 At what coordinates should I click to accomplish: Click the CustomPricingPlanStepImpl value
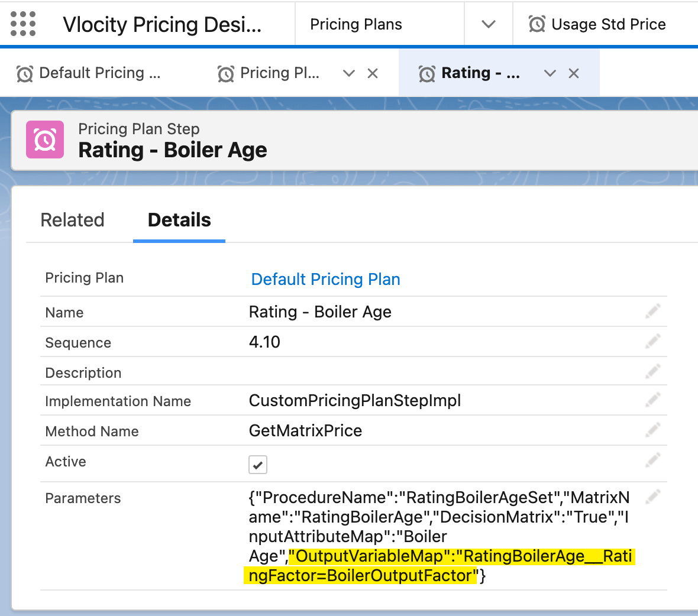[x=355, y=401]
